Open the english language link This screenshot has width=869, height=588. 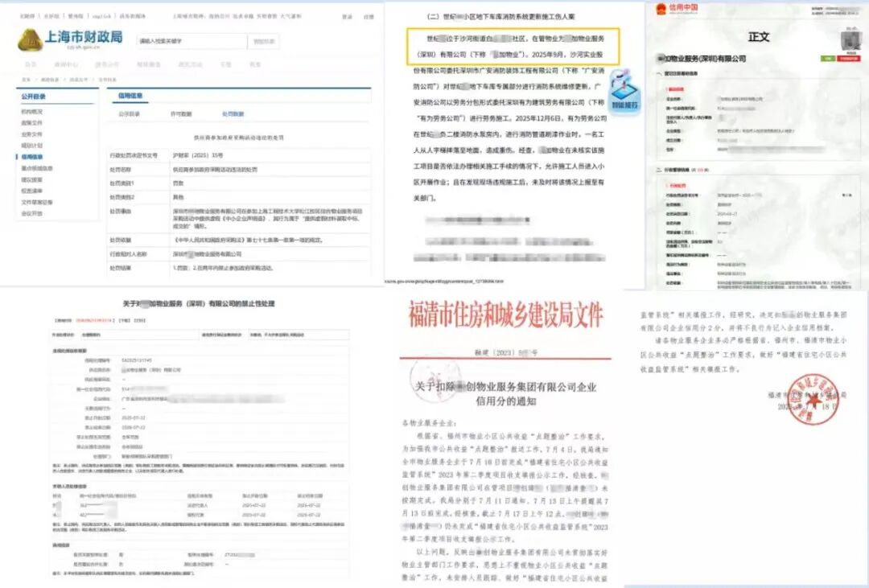point(101,17)
